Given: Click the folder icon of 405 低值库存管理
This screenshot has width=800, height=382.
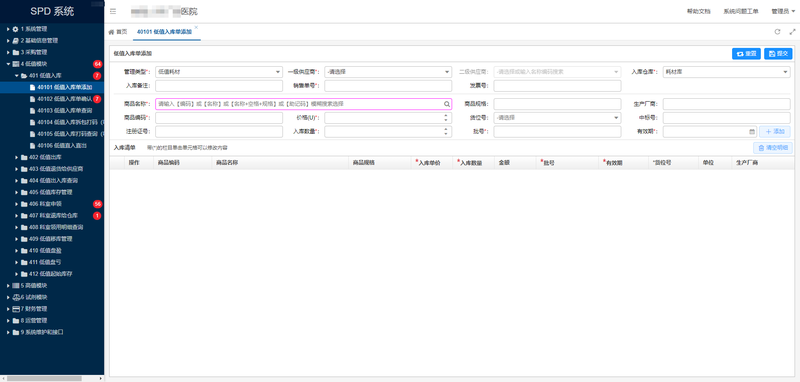Looking at the screenshot, I should click(23, 192).
